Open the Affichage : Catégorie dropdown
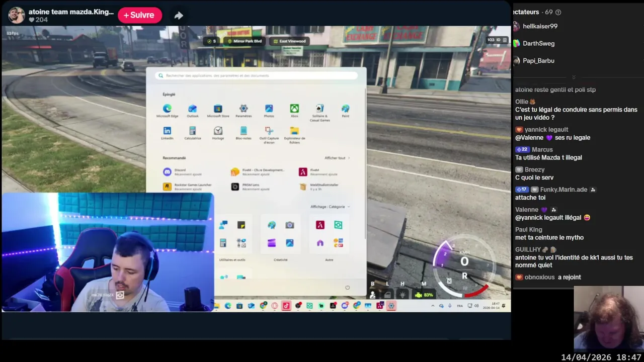 330,207
